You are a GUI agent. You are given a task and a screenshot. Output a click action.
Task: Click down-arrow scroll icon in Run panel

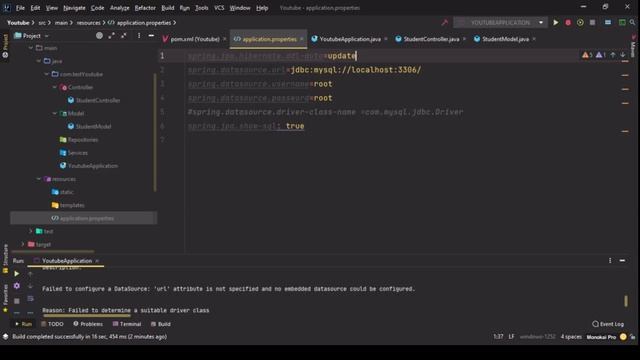30,286
